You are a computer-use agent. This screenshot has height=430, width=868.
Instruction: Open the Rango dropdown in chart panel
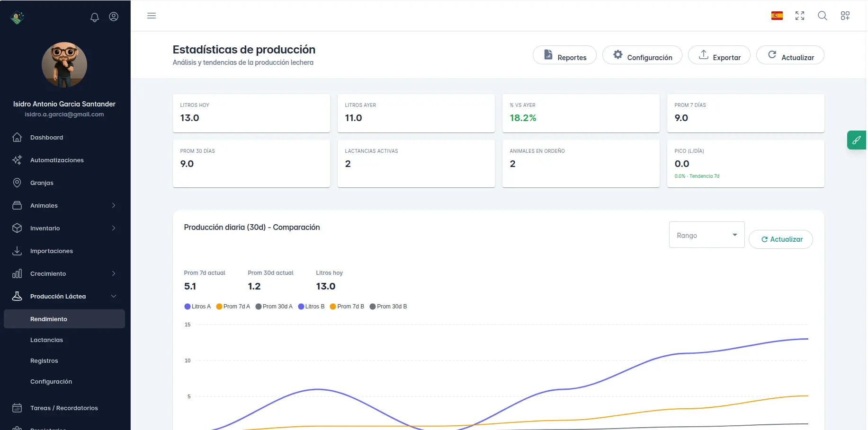707,235
